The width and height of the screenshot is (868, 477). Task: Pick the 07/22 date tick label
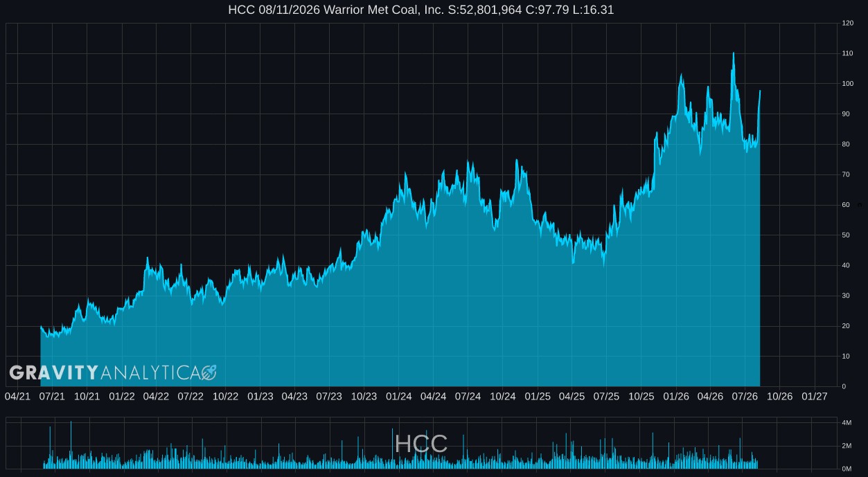[191, 397]
